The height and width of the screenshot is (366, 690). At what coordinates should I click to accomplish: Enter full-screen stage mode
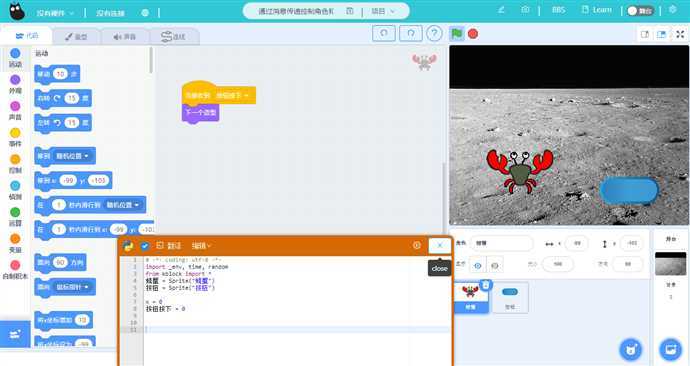[x=680, y=34]
